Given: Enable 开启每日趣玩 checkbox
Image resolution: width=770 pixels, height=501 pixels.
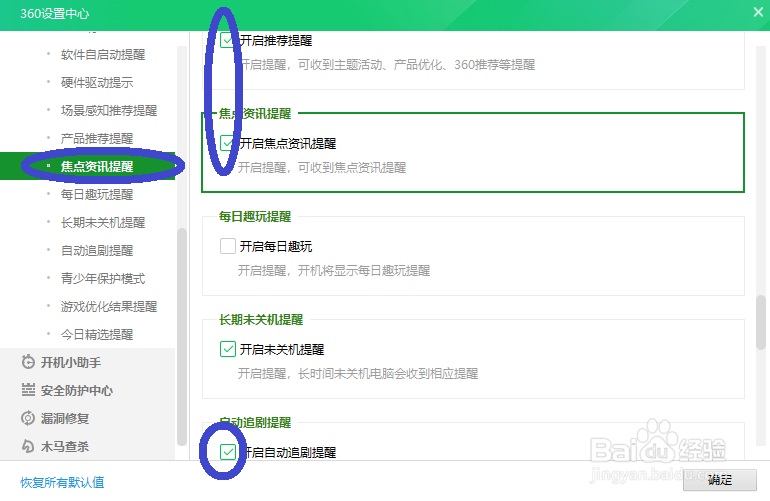Looking at the screenshot, I should click(x=227, y=246).
